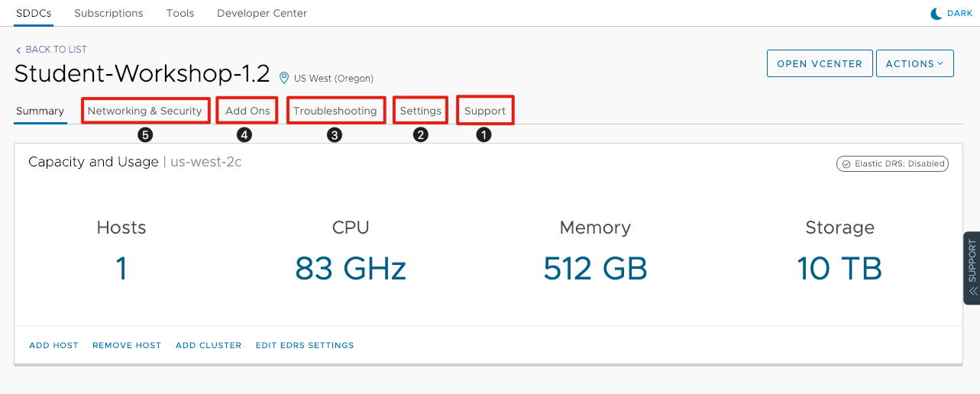Click the Elastic DRS Disabled badge
Viewport: 980px width, 394px height.
(893, 163)
